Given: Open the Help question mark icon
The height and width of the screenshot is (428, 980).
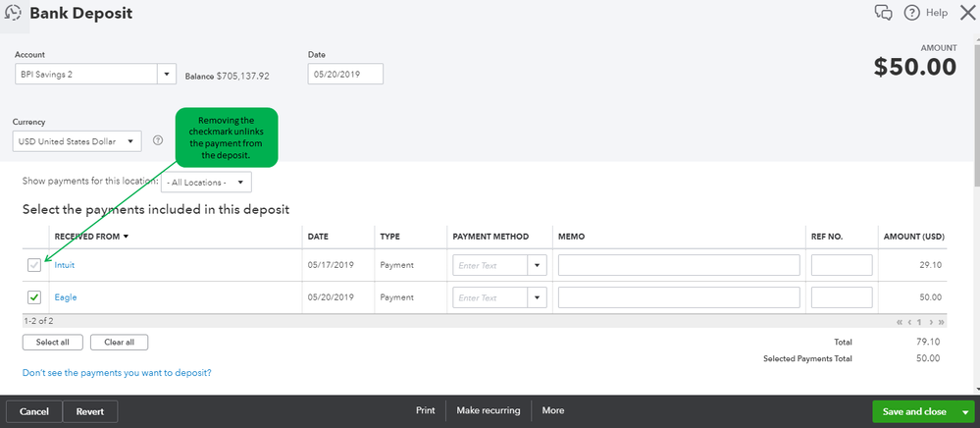Looking at the screenshot, I should tap(912, 13).
